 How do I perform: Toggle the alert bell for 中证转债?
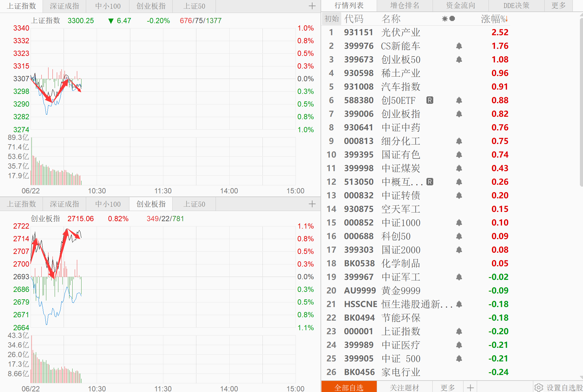(x=459, y=196)
